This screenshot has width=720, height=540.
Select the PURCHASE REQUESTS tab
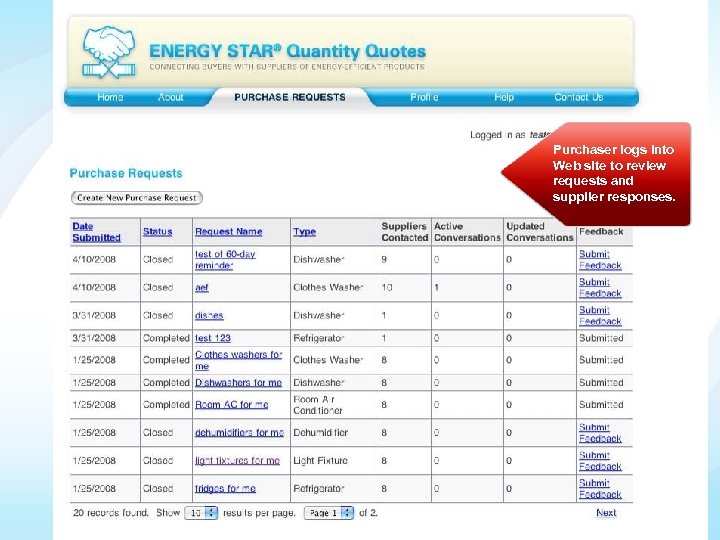click(x=290, y=97)
